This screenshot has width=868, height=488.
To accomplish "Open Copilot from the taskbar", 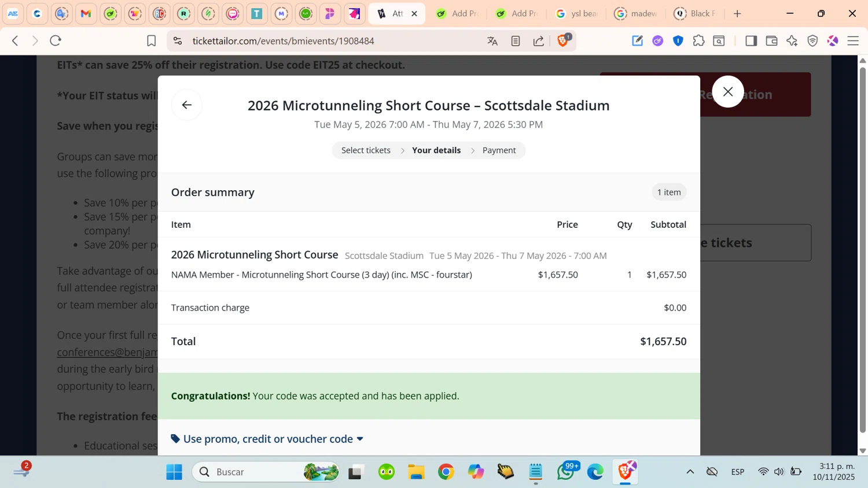I will (476, 472).
